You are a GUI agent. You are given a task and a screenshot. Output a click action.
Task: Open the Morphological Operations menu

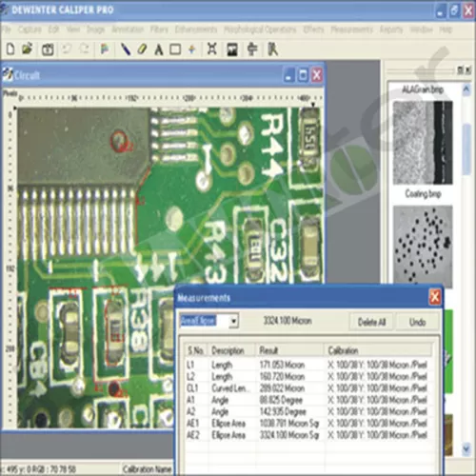click(260, 30)
